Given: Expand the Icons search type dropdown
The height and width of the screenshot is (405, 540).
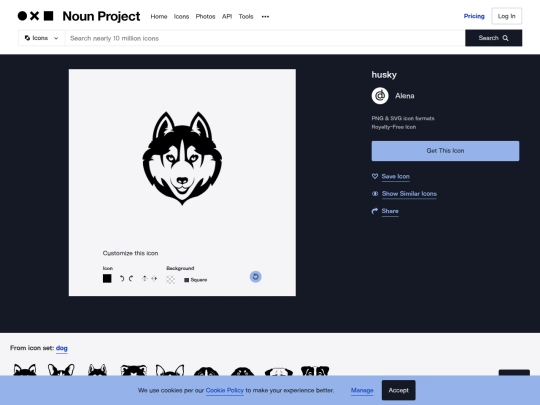Looking at the screenshot, I should [x=41, y=38].
